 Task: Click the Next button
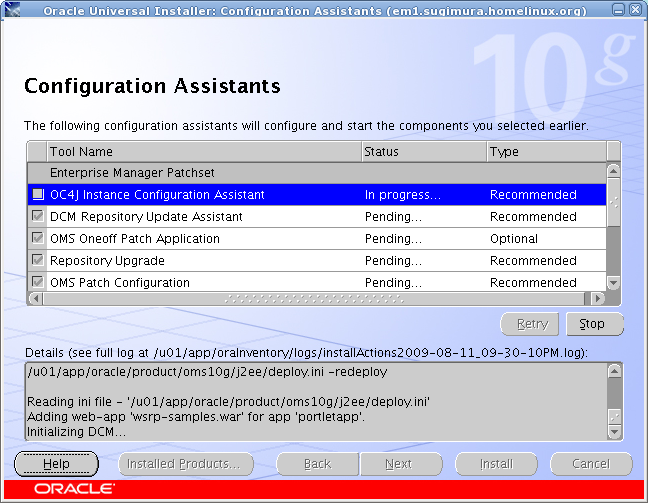pos(401,464)
